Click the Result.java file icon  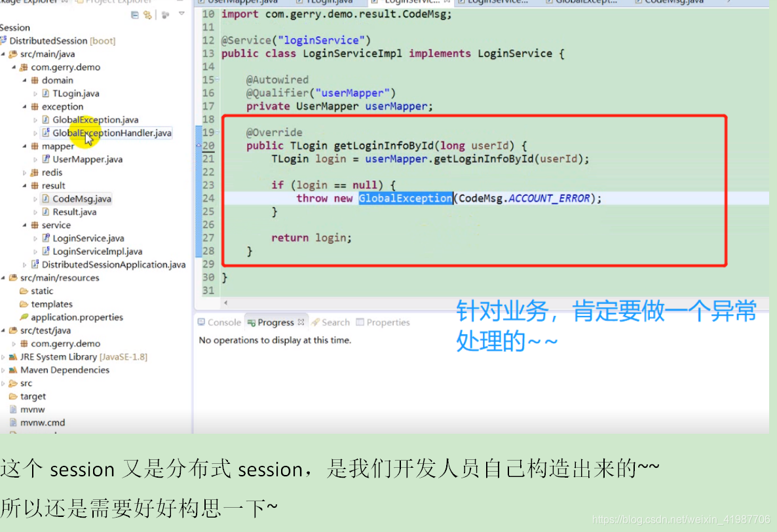pos(46,212)
